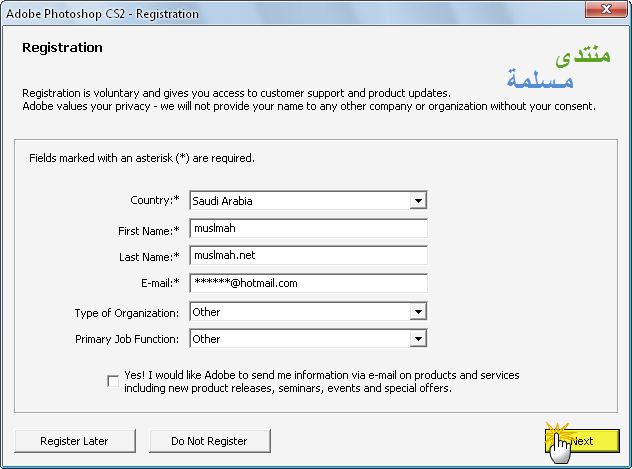Click the Registration heading text
The height and width of the screenshot is (469, 632).
coord(62,48)
